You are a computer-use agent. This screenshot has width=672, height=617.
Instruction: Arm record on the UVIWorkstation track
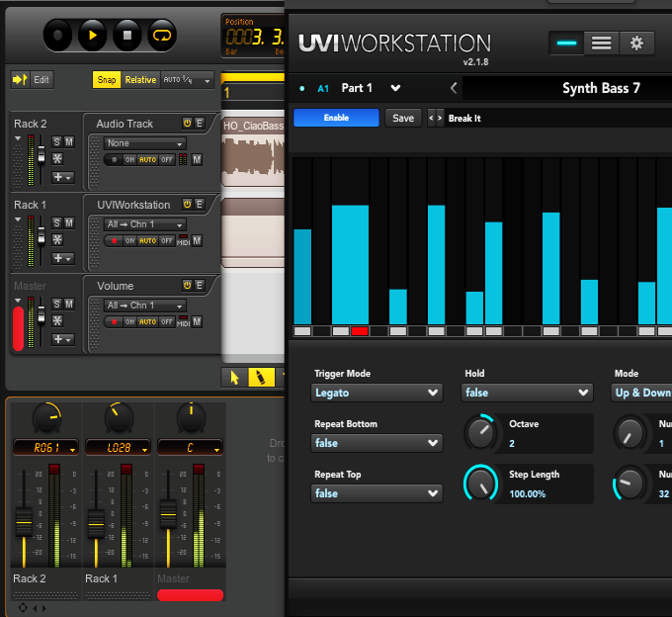pyautogui.click(x=114, y=240)
